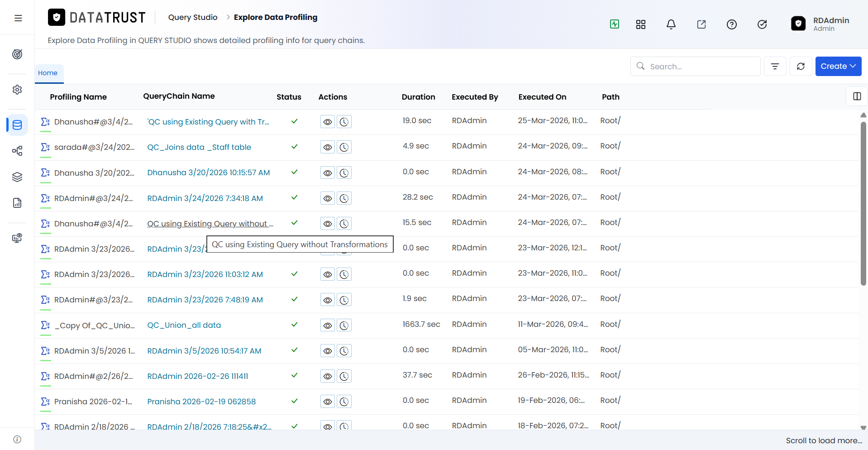Open the target goal icon in sidebar
Viewport: 868px width, 450px height.
(x=17, y=54)
